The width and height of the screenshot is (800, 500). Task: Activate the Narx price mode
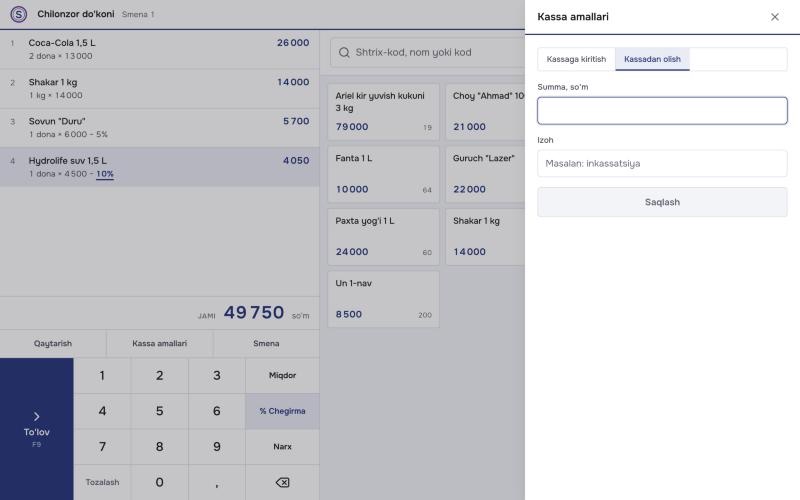click(282, 447)
